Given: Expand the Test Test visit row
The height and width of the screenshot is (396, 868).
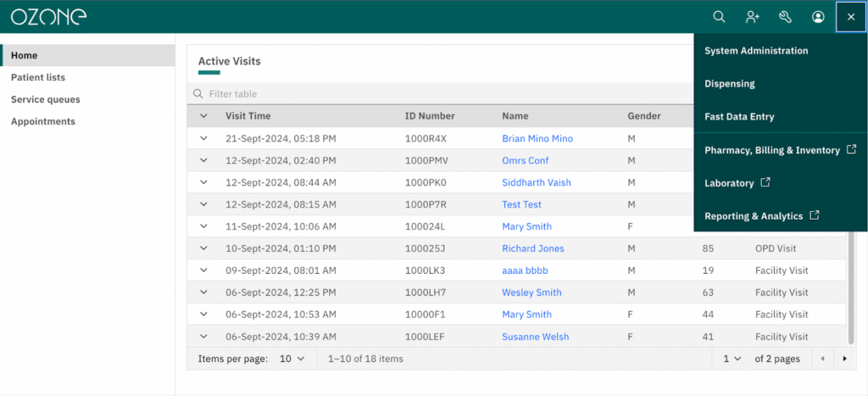Looking at the screenshot, I should click(x=203, y=204).
